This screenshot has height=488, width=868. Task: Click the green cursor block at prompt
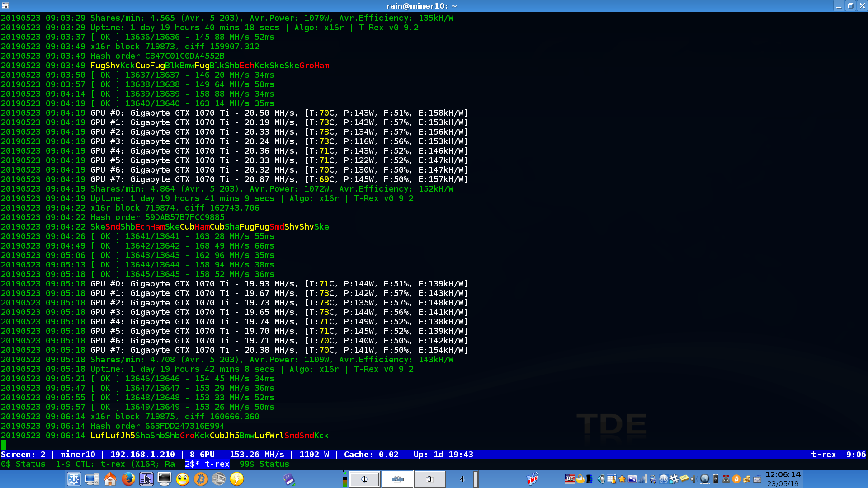coord(4,445)
